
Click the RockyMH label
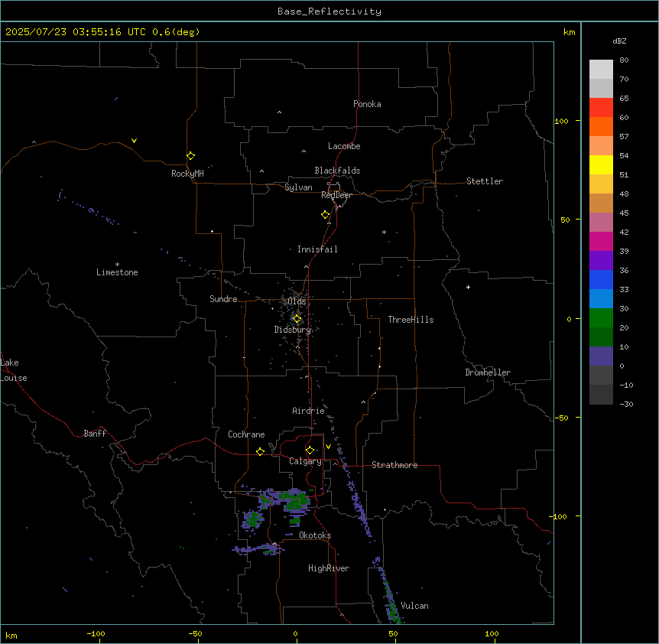tap(187, 174)
